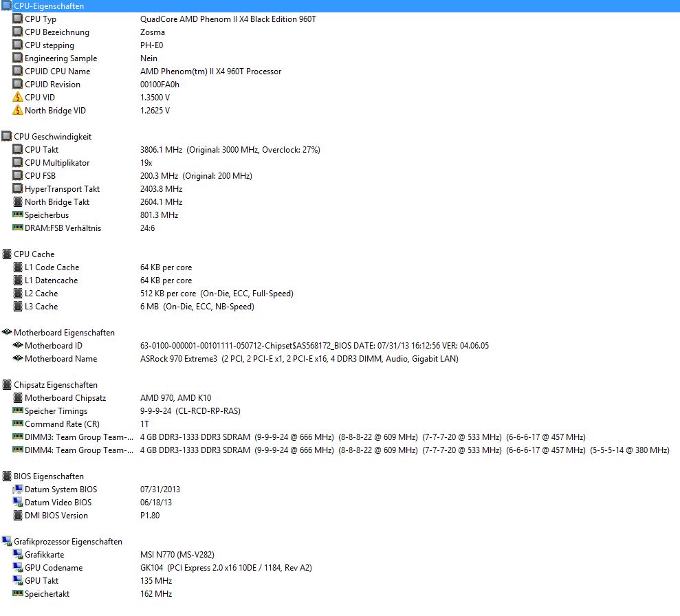680x616 pixels.
Task: Click the chip icon next to CPU Bezeichnung
Action: (x=17, y=32)
